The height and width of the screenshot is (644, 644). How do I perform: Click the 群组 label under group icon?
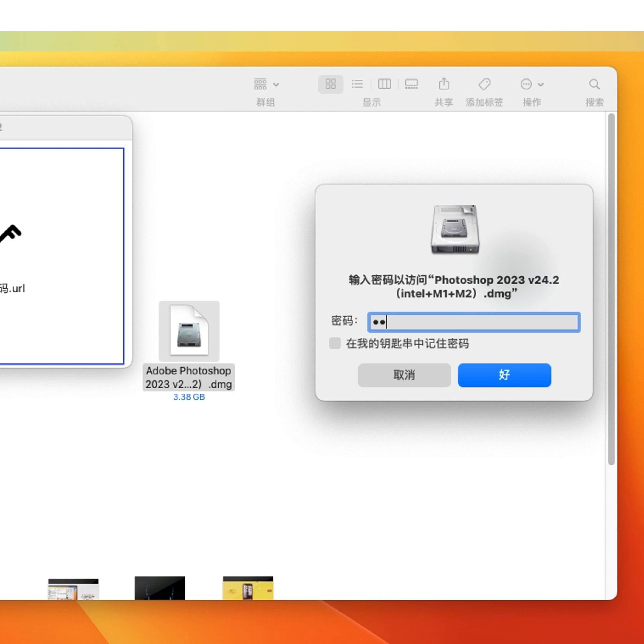265,102
